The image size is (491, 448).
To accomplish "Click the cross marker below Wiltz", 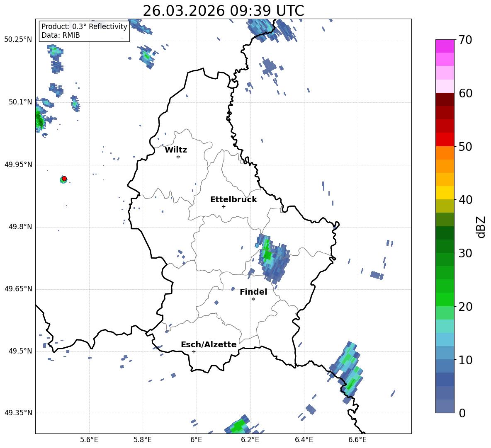I will pyautogui.click(x=178, y=157).
